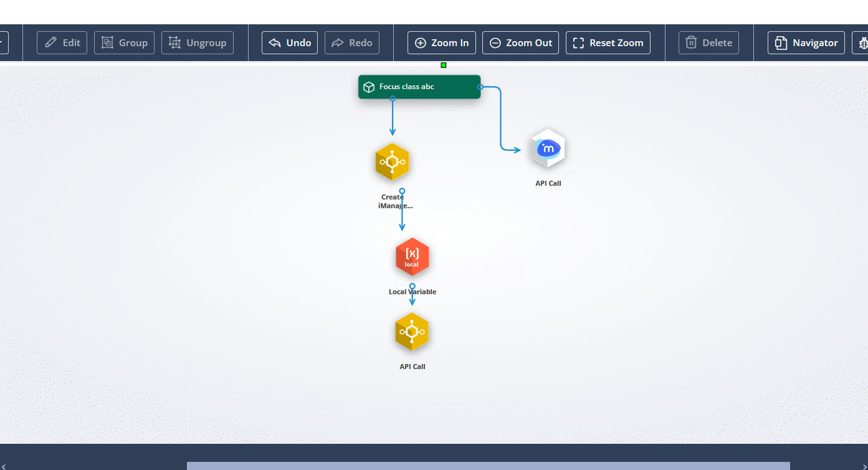Screen dimensions: 868x470
Task: Select the bottom yellow API Call hexagon
Action: click(412, 332)
